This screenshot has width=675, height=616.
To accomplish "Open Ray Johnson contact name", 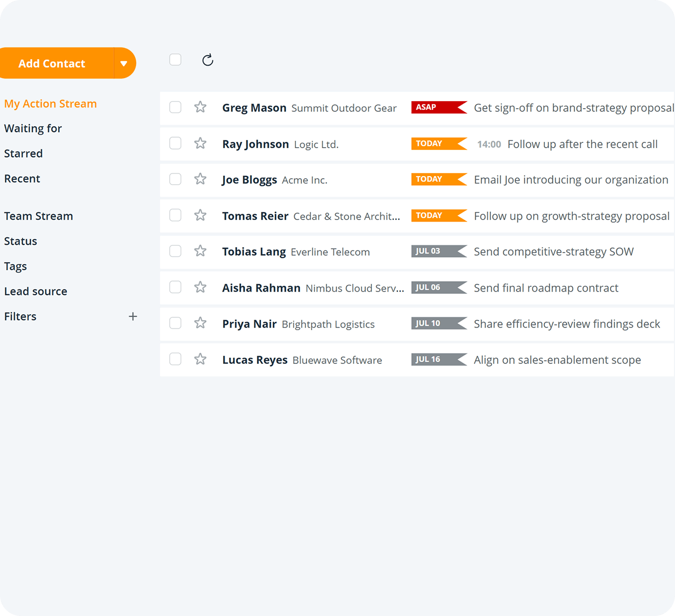I will pos(256,144).
